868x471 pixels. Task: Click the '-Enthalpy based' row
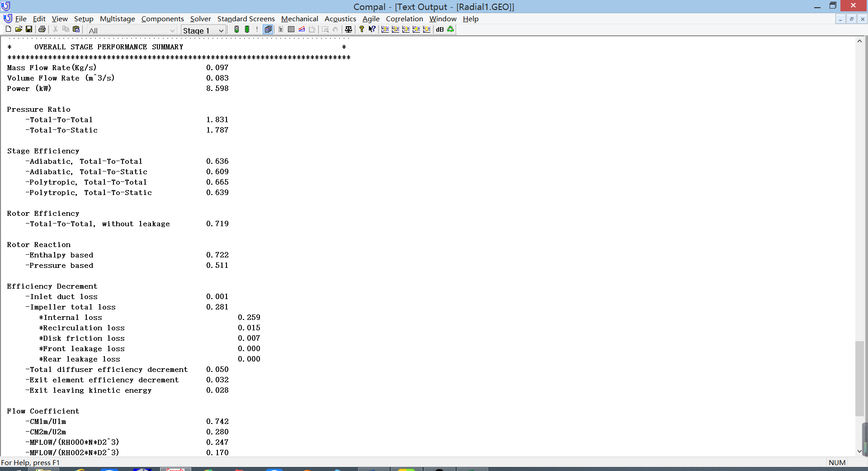point(59,255)
